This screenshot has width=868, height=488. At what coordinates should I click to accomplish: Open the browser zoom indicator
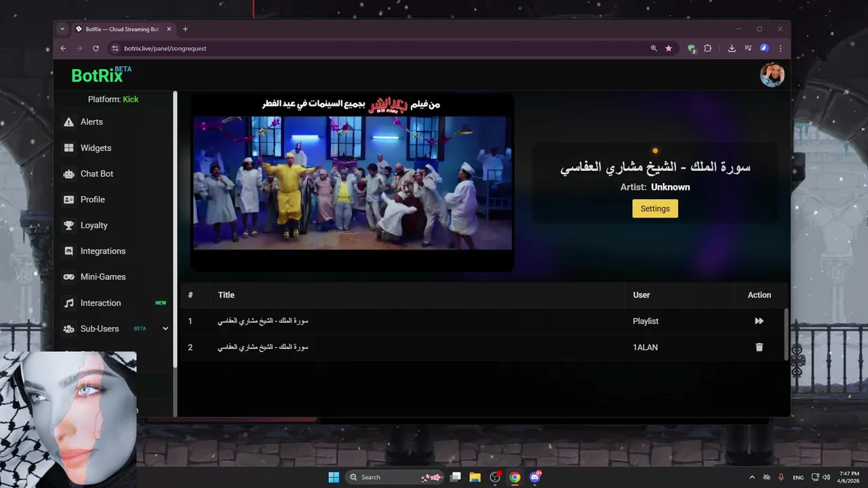(x=654, y=48)
